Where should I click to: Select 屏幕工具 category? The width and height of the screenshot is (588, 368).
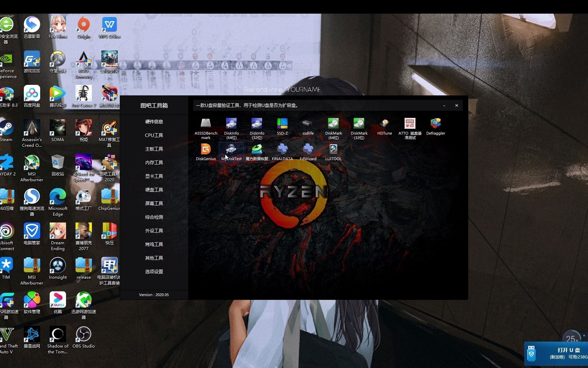154,203
